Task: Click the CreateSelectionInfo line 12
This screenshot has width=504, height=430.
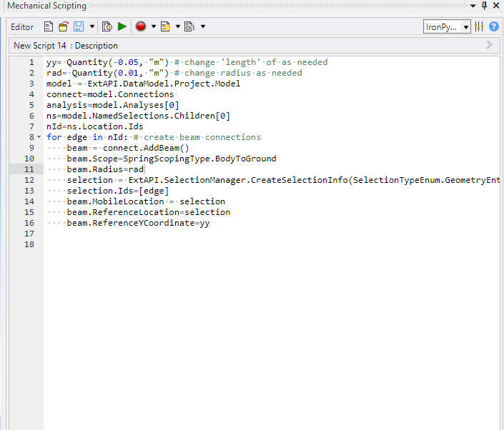Action: click(283, 180)
